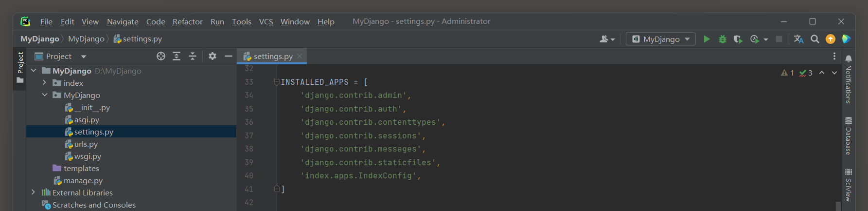This screenshot has height=211, width=868.
Task: Collapse all items in the Project panel
Action: pyautogui.click(x=193, y=56)
